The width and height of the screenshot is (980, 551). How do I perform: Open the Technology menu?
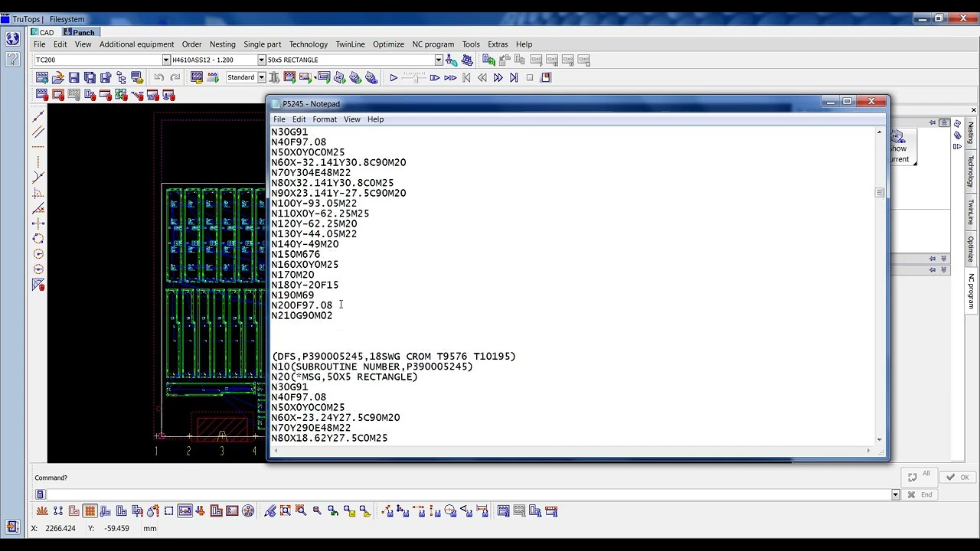[x=308, y=44]
